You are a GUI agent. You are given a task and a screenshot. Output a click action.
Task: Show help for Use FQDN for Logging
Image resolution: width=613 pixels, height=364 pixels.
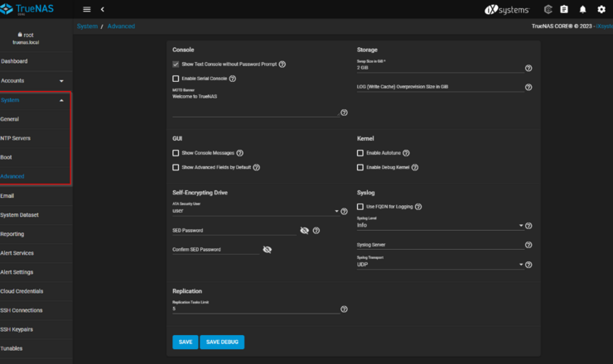click(x=418, y=207)
